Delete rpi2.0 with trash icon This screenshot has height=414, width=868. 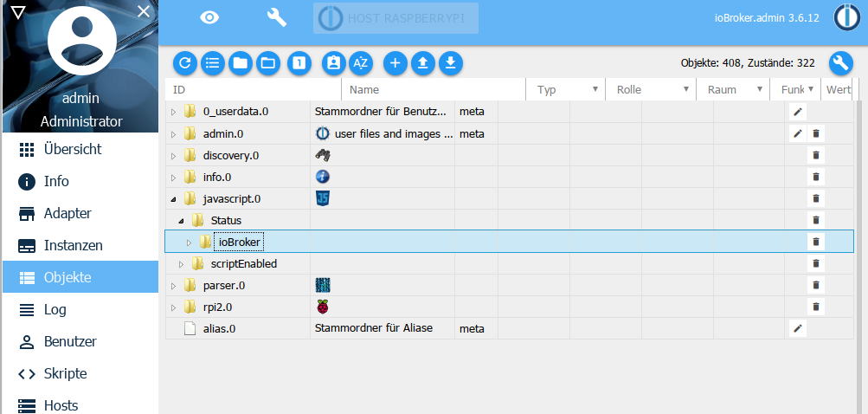[815, 307]
